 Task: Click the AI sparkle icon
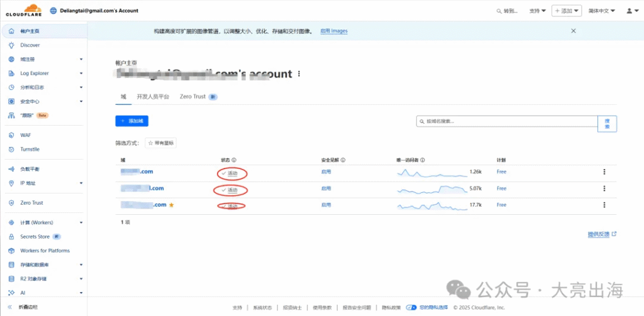tap(11, 293)
